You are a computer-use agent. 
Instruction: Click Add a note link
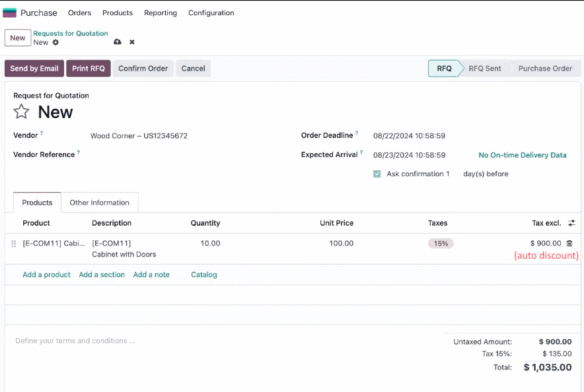coord(151,275)
